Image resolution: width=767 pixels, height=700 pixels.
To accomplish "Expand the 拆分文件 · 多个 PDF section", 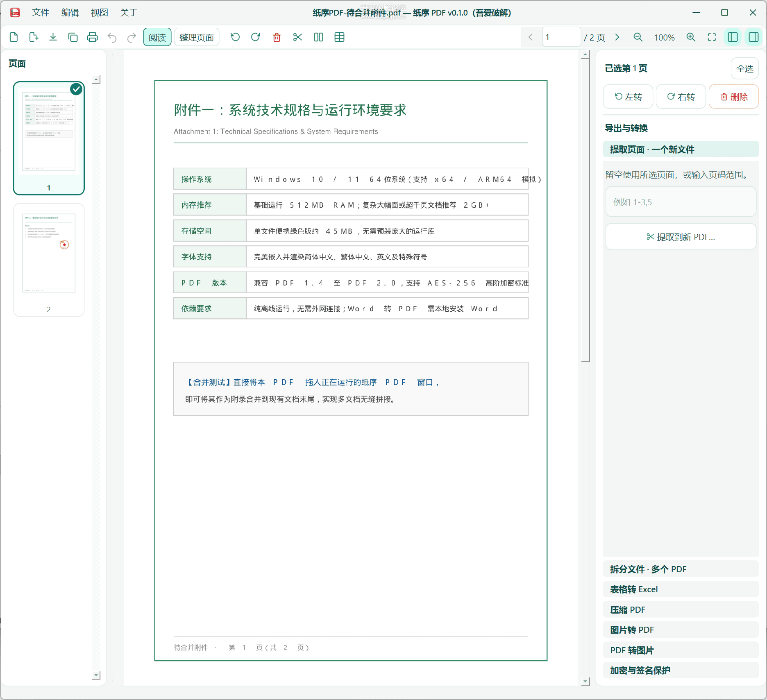I will pos(681,569).
